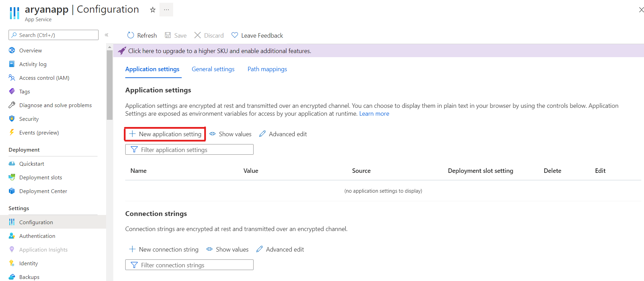This screenshot has width=644, height=281.
Task: Click the Backups cloud icon
Action: [x=12, y=277]
